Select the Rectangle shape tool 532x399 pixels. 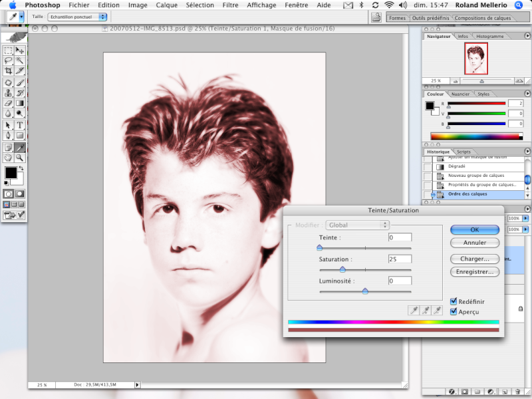pos(20,136)
